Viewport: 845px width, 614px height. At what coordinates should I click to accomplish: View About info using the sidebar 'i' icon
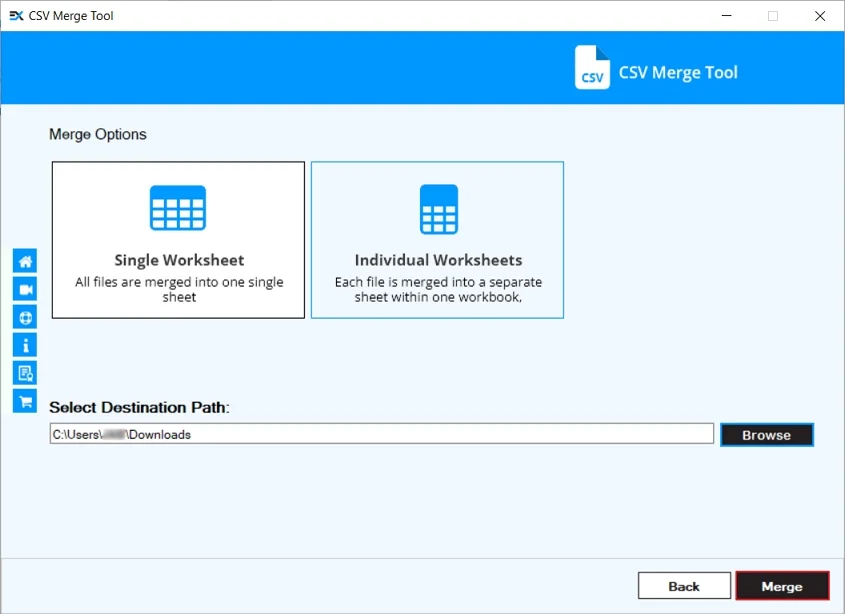[x=24, y=344]
